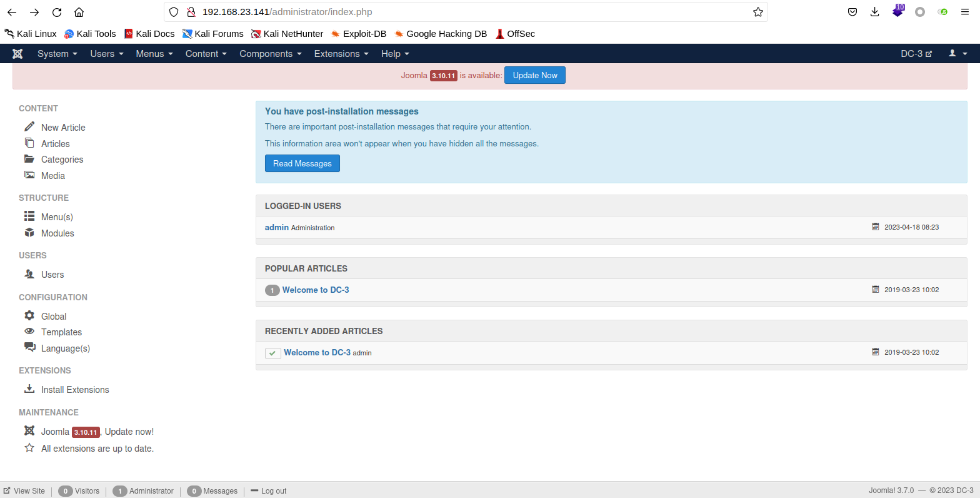Click Joomla 3.10.11 Update now link
Viewport: 980px width, 498px height.
coord(97,432)
